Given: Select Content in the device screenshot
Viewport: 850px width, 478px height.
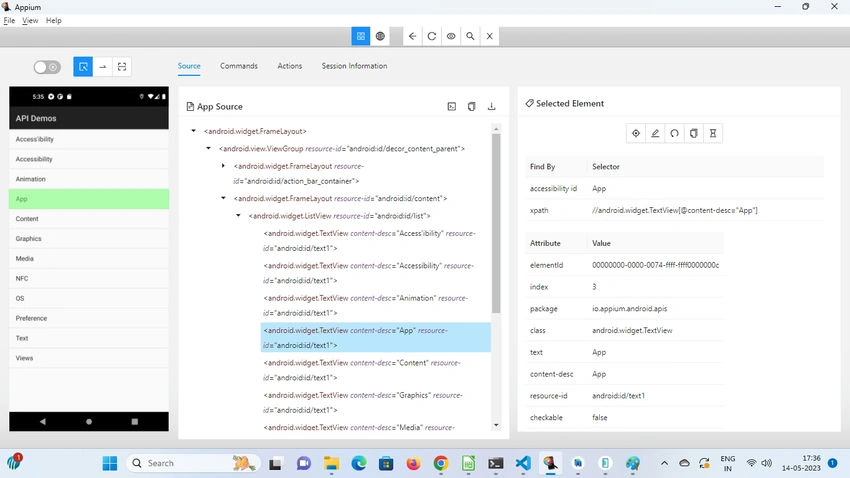Looking at the screenshot, I should coord(89,219).
